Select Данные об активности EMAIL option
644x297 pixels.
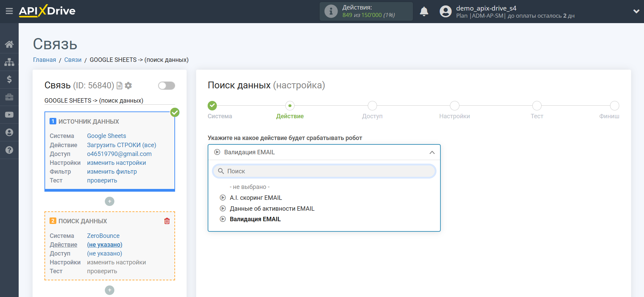[272, 209]
